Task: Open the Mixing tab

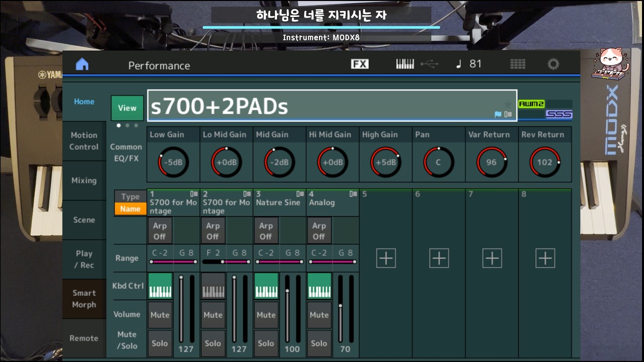Action: (x=84, y=180)
